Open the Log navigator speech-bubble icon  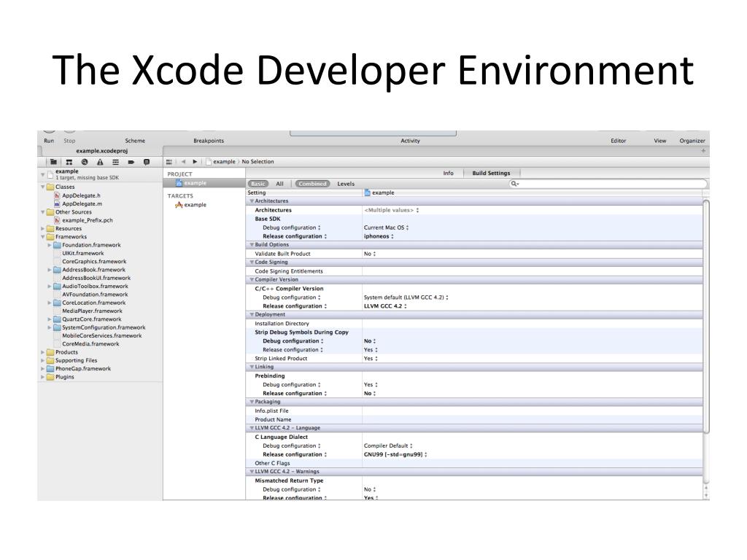coord(146,162)
